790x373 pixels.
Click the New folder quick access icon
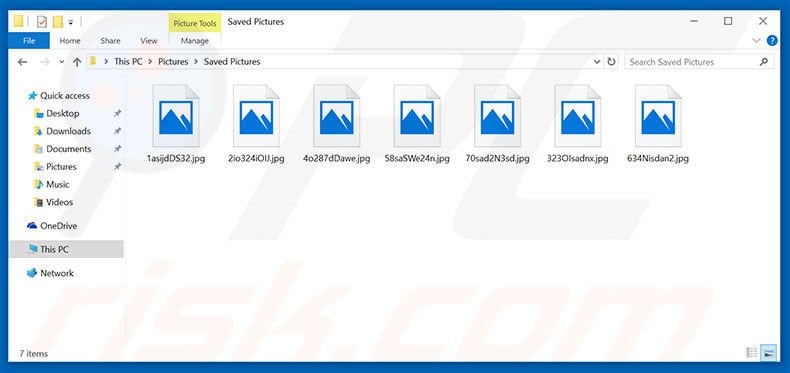pyautogui.click(x=57, y=22)
